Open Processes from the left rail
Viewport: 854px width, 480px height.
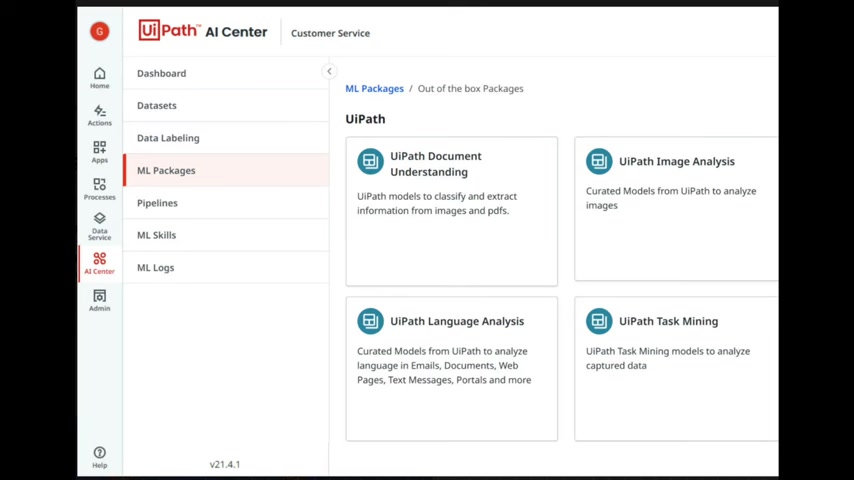(100, 189)
